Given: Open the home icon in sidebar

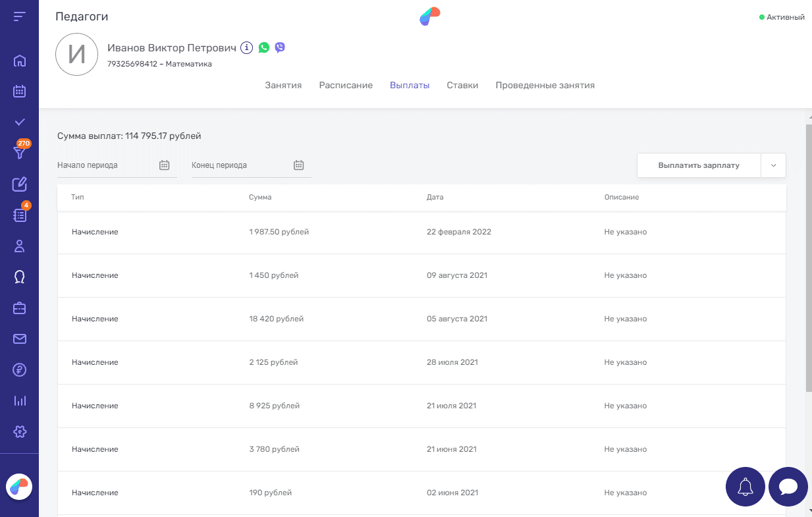Looking at the screenshot, I should (x=20, y=61).
